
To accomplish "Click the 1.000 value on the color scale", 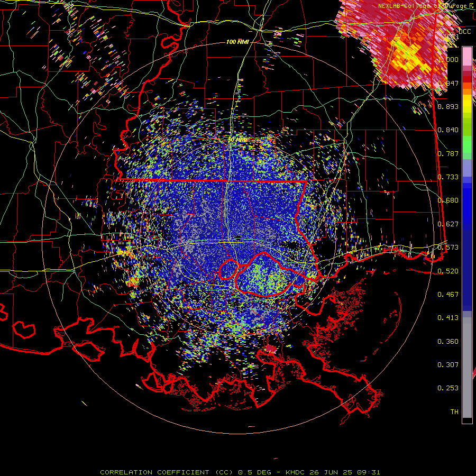I will pos(448,59).
